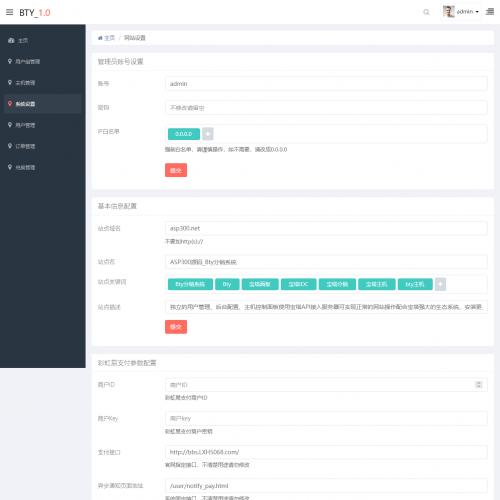Select the 0.0.0.0 whitelist tag
The width and height of the screenshot is (500, 500).
point(184,134)
